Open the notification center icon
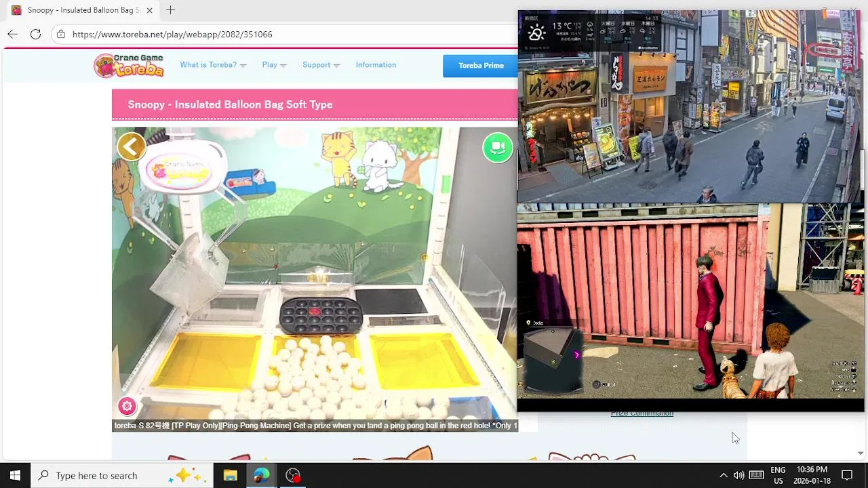The width and height of the screenshot is (868, 488). tap(847, 475)
